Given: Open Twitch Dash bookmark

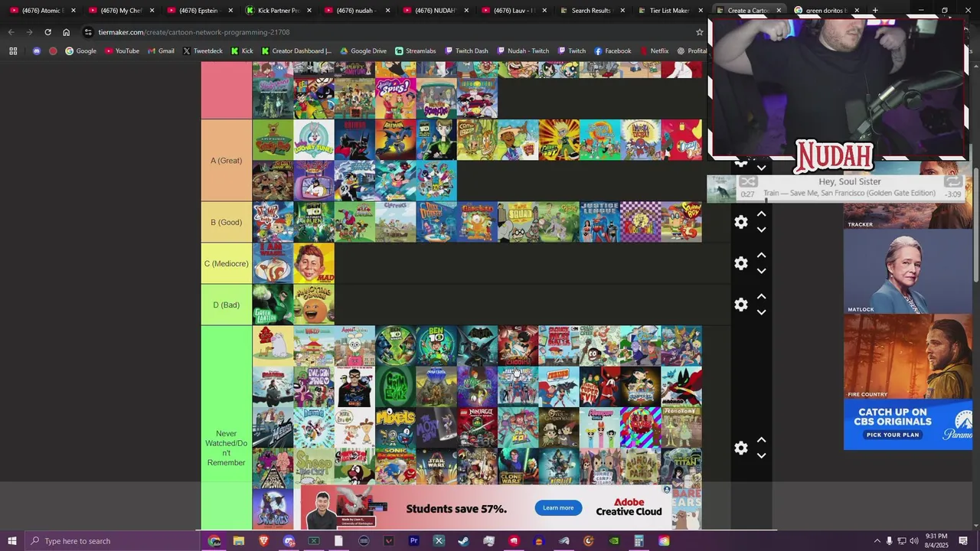Looking at the screenshot, I should point(465,51).
